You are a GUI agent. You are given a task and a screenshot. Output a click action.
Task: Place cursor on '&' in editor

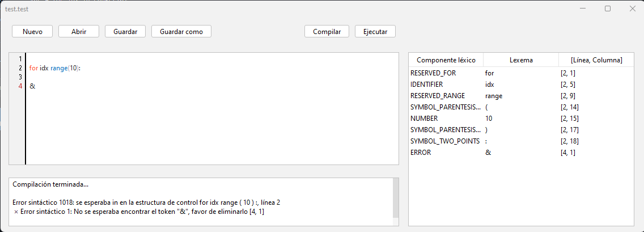click(x=32, y=87)
